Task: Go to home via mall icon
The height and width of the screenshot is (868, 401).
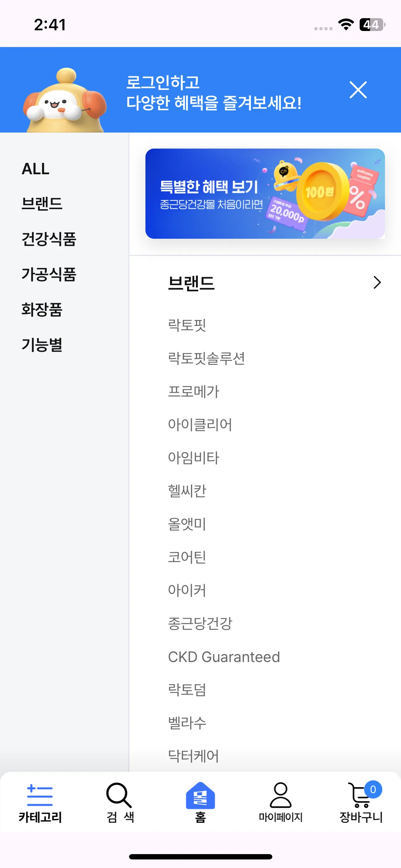Action: (x=200, y=795)
